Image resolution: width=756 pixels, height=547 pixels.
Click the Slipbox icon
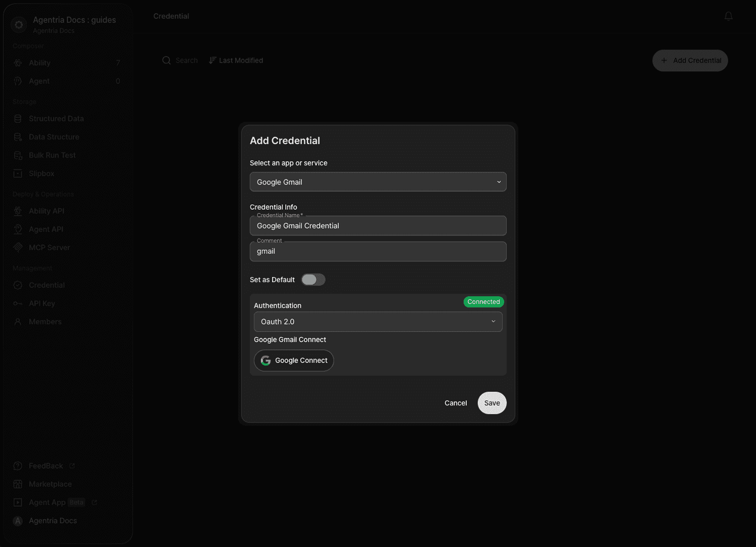[18, 173]
